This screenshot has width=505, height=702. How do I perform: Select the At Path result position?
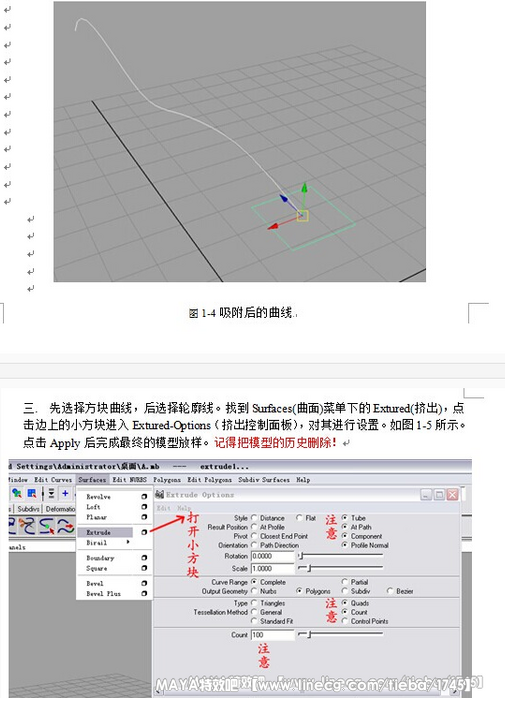(345, 527)
